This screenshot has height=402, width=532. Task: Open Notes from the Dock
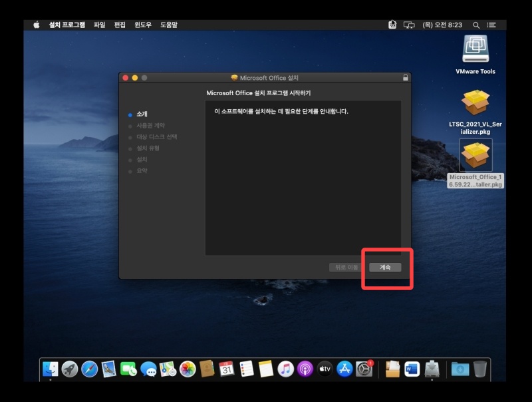265,369
